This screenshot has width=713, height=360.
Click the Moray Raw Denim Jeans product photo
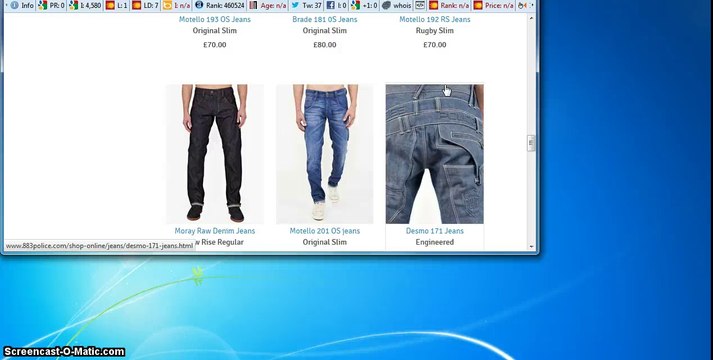click(215, 154)
